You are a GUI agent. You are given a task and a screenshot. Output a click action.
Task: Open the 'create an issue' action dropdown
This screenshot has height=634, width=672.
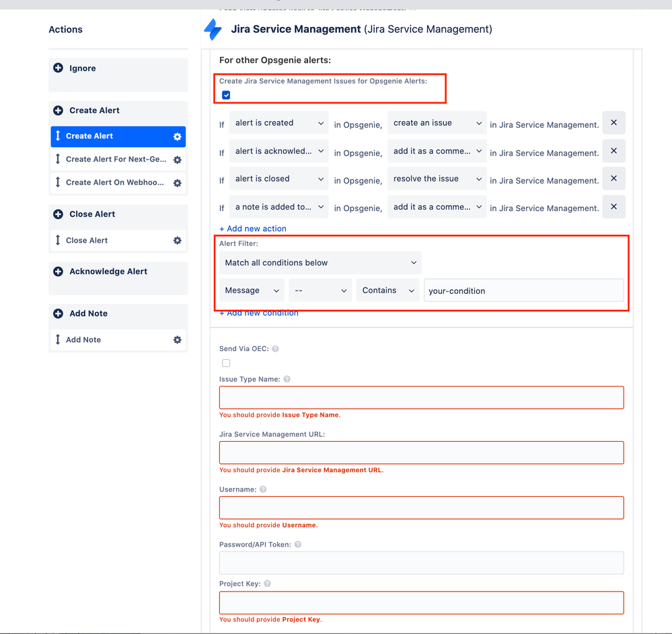(437, 123)
